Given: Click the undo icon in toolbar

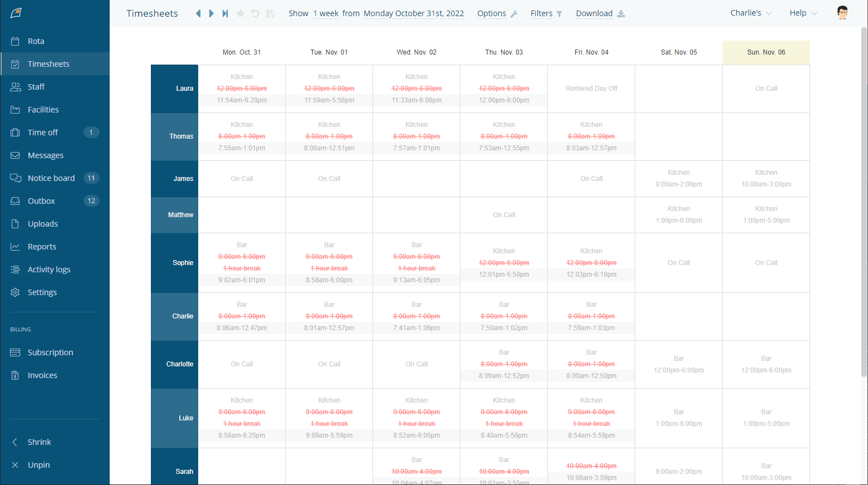Looking at the screenshot, I should point(255,13).
